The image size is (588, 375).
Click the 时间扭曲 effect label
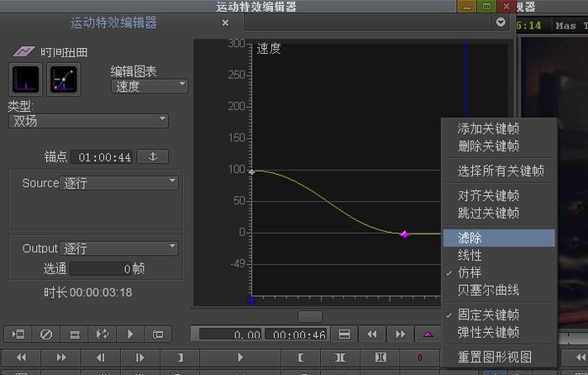tap(64, 52)
